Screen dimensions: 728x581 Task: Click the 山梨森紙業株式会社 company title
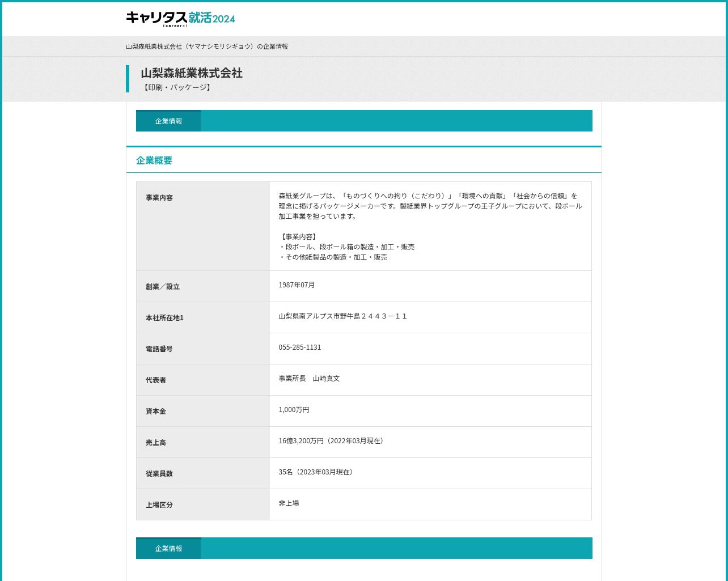point(192,73)
